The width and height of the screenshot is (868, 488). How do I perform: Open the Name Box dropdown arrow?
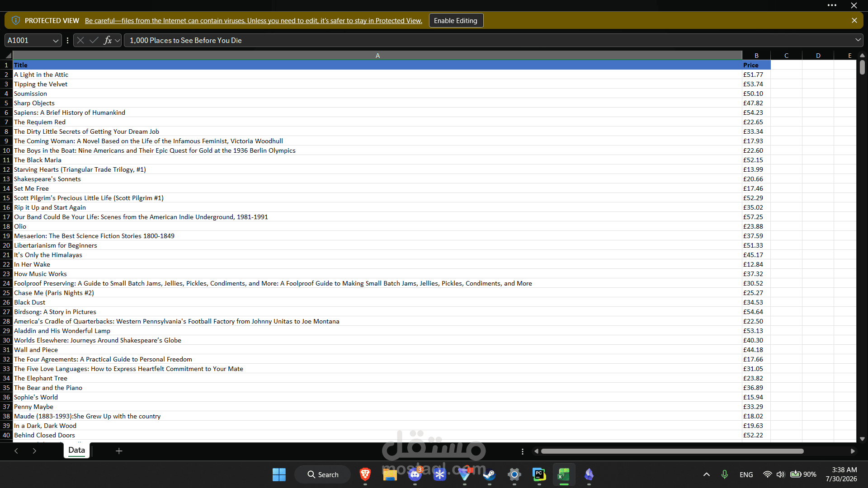56,41
